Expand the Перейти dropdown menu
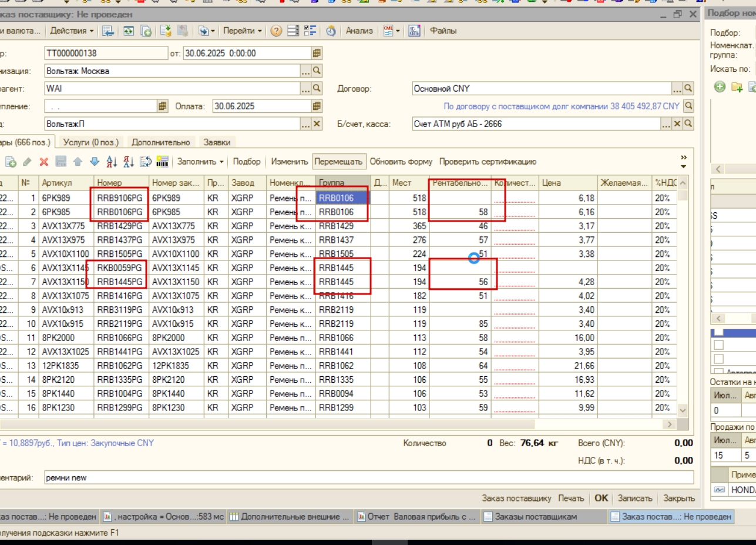This screenshot has height=545, width=756. [243, 31]
